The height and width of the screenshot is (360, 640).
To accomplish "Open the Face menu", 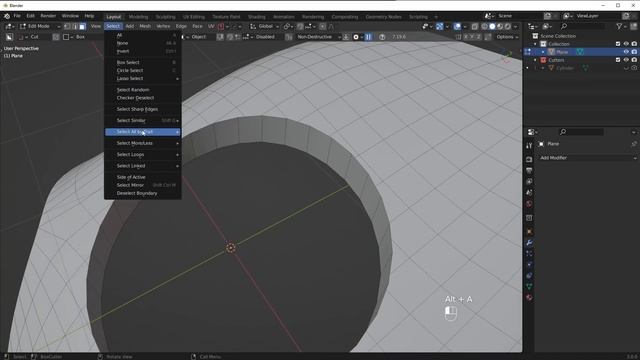I will coord(197,26).
